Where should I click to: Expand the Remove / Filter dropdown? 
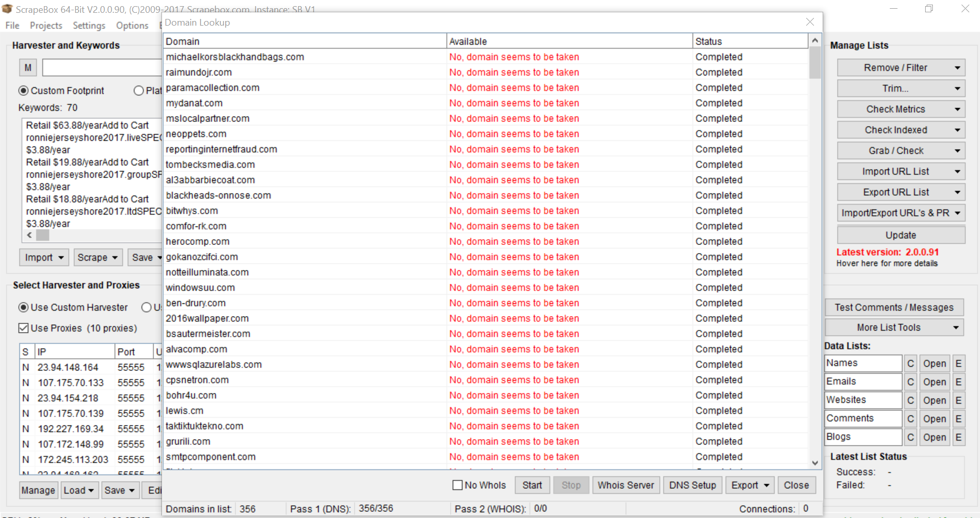[x=901, y=68]
